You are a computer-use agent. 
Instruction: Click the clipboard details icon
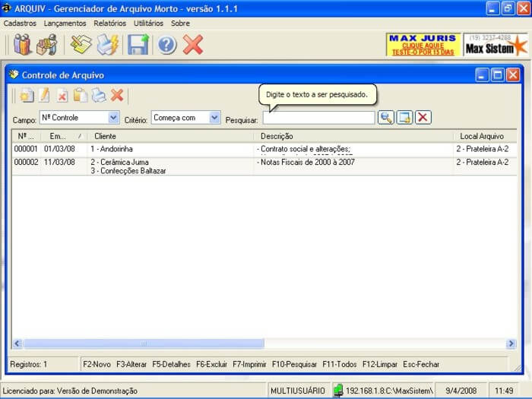click(x=81, y=95)
